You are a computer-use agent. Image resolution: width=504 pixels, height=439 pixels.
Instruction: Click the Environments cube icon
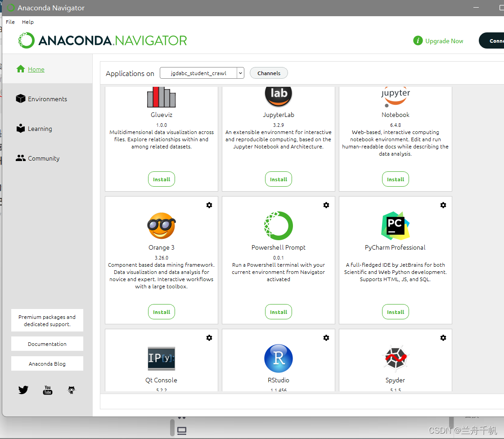click(21, 99)
